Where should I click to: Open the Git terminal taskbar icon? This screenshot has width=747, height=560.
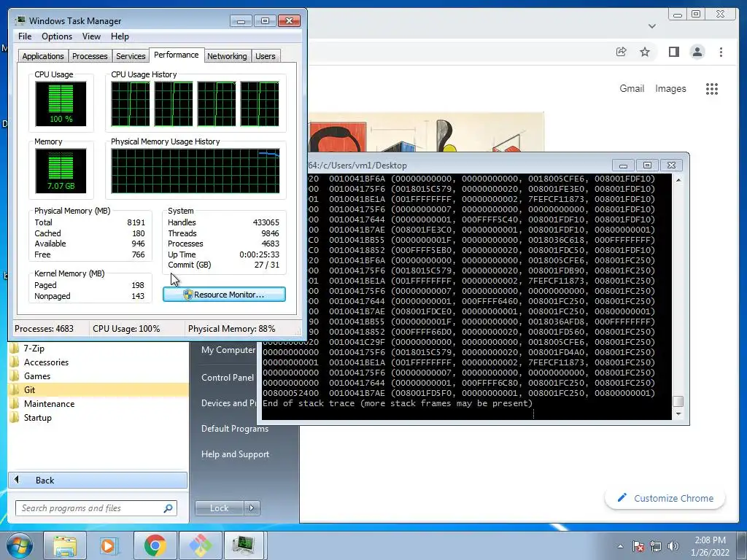(x=200, y=545)
